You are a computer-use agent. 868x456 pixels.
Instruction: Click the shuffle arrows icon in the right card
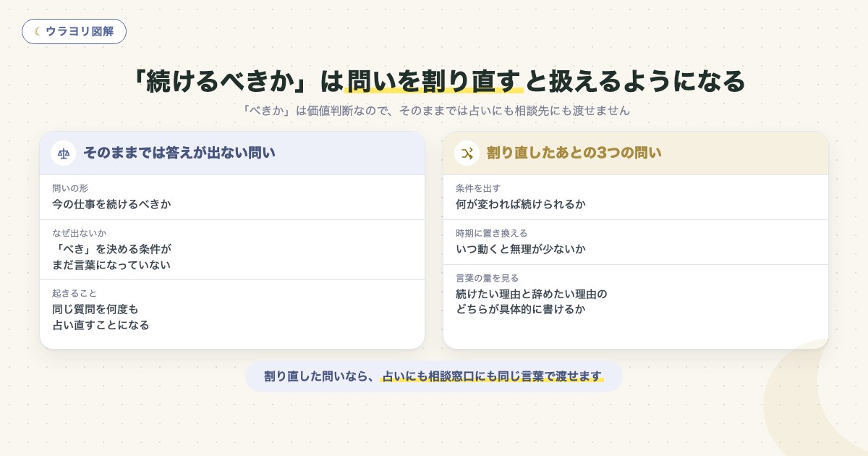(x=467, y=153)
